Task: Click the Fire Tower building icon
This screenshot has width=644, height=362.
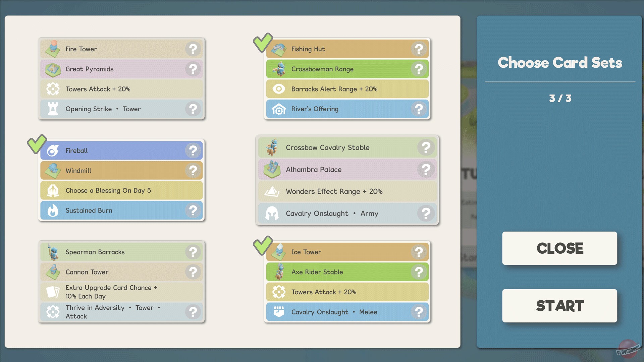Action: coord(53,49)
